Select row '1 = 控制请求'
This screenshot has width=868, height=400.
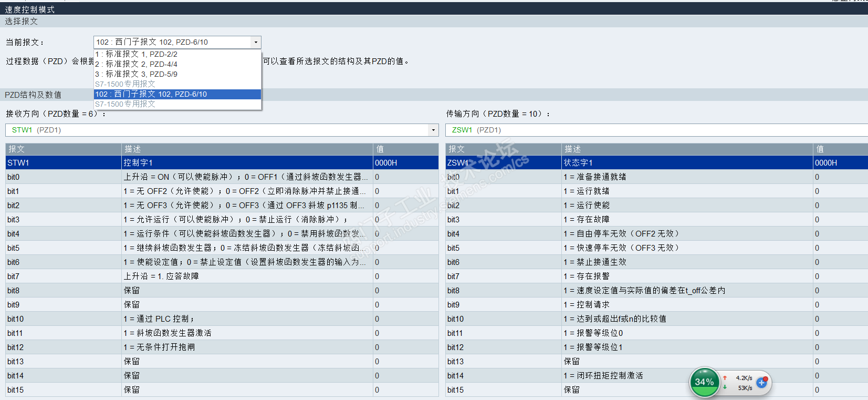[657, 305]
